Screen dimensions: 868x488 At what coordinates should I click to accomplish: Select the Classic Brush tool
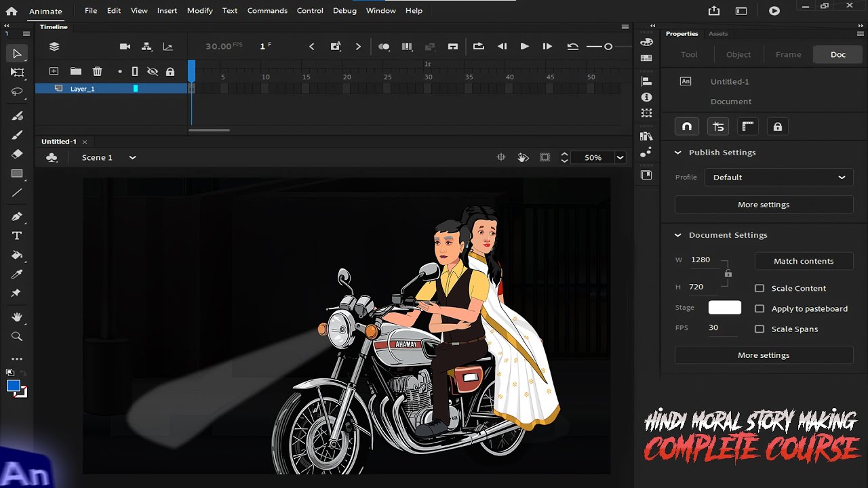[17, 135]
